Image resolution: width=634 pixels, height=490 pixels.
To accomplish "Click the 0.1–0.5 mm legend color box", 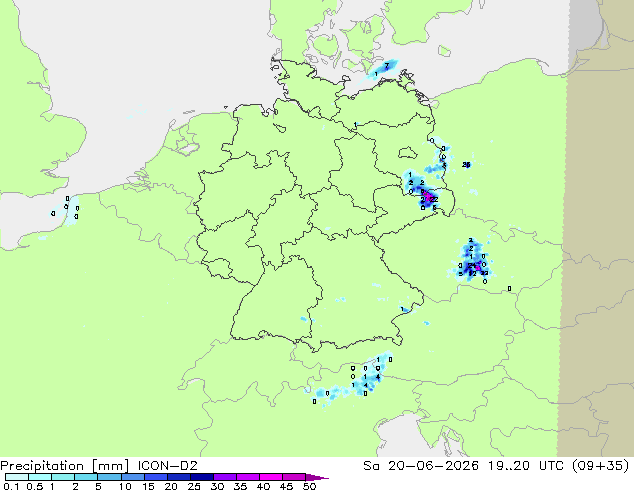I will pyautogui.click(x=17, y=477).
